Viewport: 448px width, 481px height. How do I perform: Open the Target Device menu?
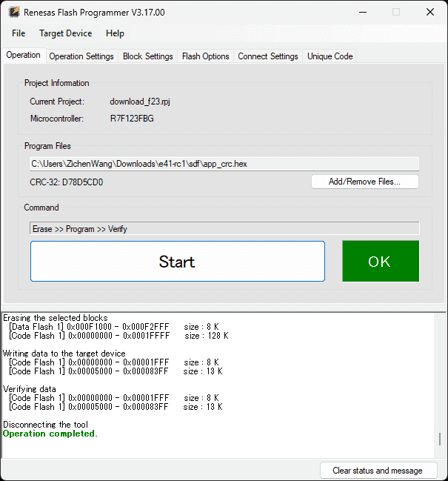click(x=66, y=33)
